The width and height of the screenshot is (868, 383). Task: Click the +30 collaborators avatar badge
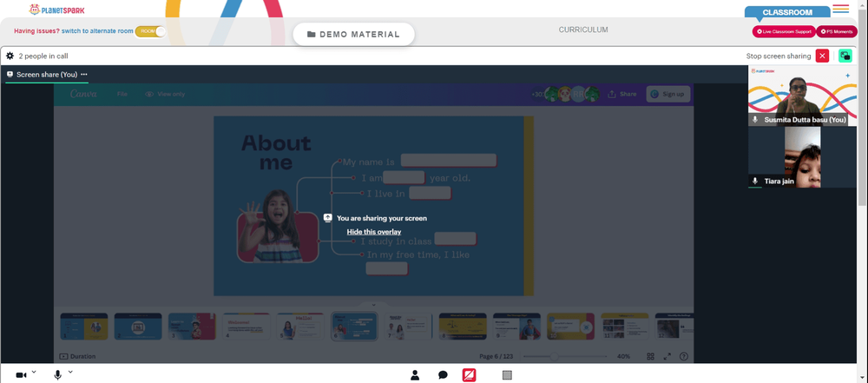tap(537, 94)
